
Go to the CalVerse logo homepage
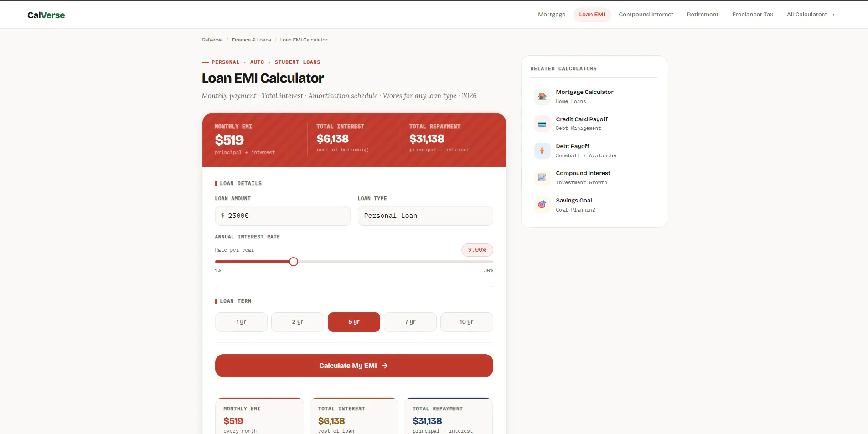46,15
